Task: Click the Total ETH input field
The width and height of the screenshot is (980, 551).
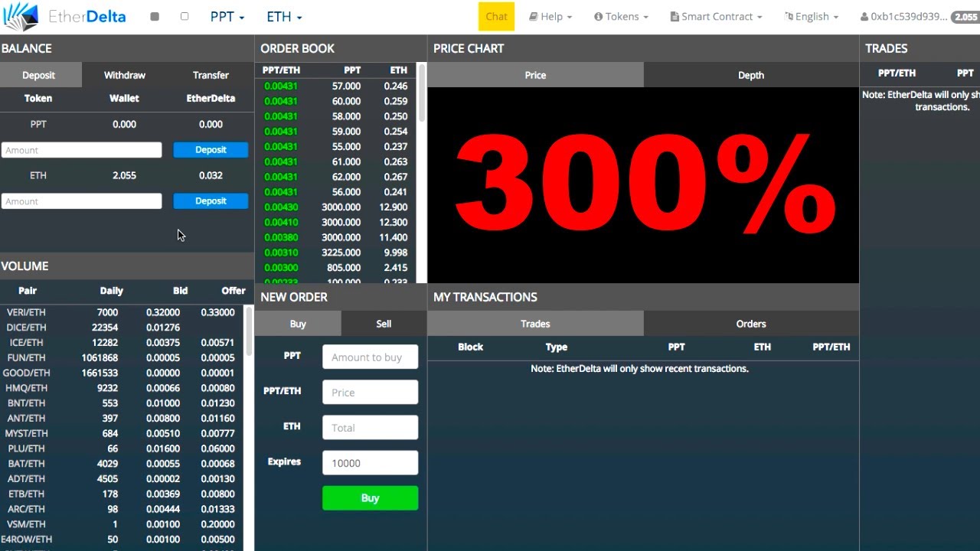Action: click(x=371, y=428)
